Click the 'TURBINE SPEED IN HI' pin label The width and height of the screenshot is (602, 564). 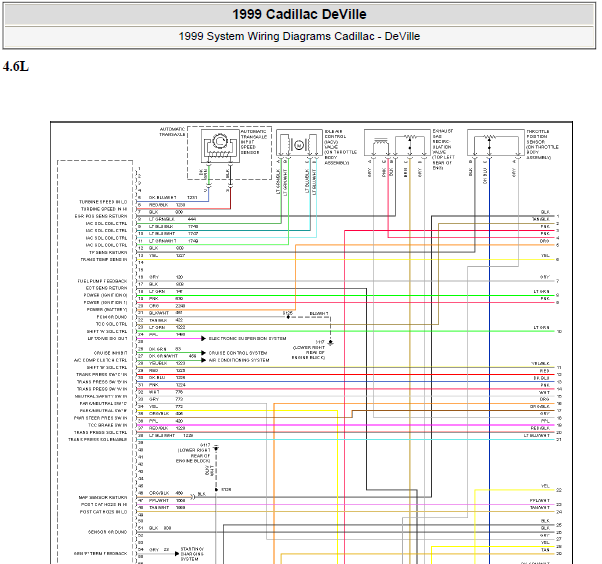[104, 209]
